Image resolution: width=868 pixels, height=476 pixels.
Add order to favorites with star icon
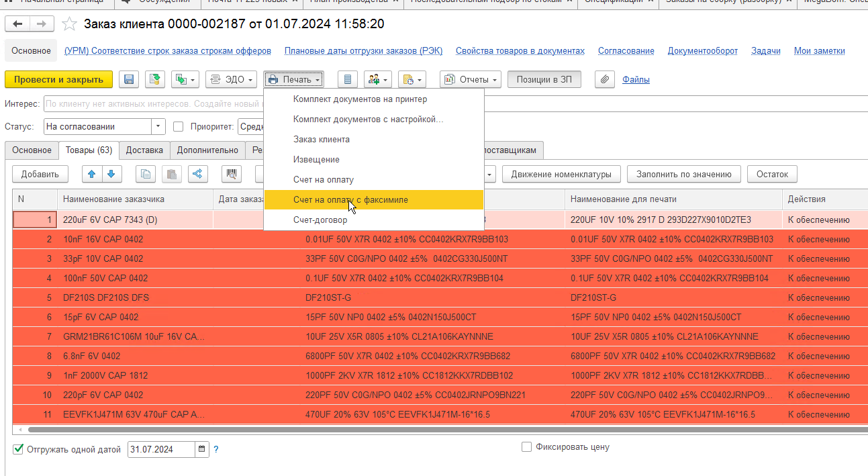[x=68, y=25]
